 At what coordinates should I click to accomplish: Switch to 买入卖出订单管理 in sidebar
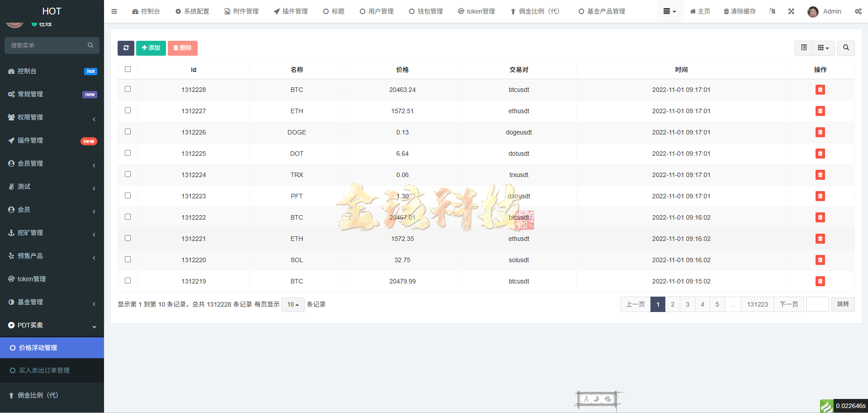[x=43, y=370]
